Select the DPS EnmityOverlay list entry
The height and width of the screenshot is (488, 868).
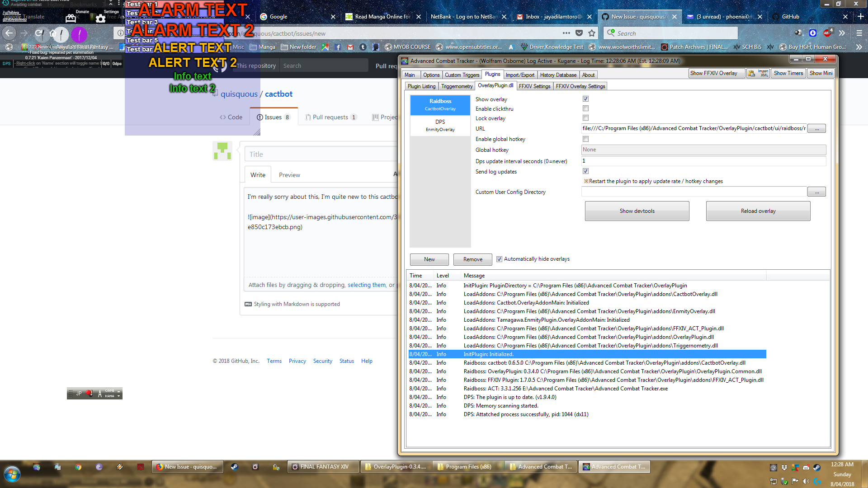pyautogui.click(x=440, y=125)
